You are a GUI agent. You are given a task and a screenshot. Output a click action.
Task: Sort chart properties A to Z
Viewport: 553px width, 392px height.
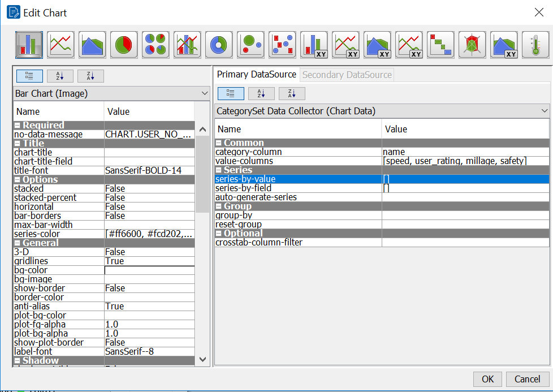pos(60,76)
